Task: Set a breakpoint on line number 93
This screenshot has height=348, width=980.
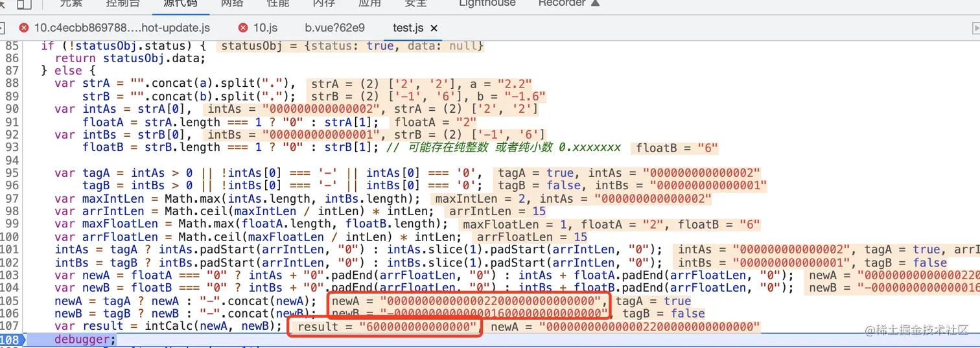Action: coord(12,147)
